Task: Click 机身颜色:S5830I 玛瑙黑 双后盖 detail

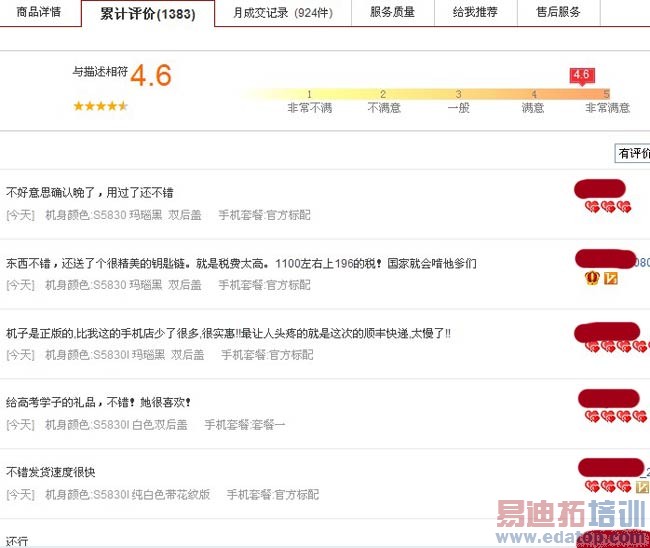Action: (124, 355)
